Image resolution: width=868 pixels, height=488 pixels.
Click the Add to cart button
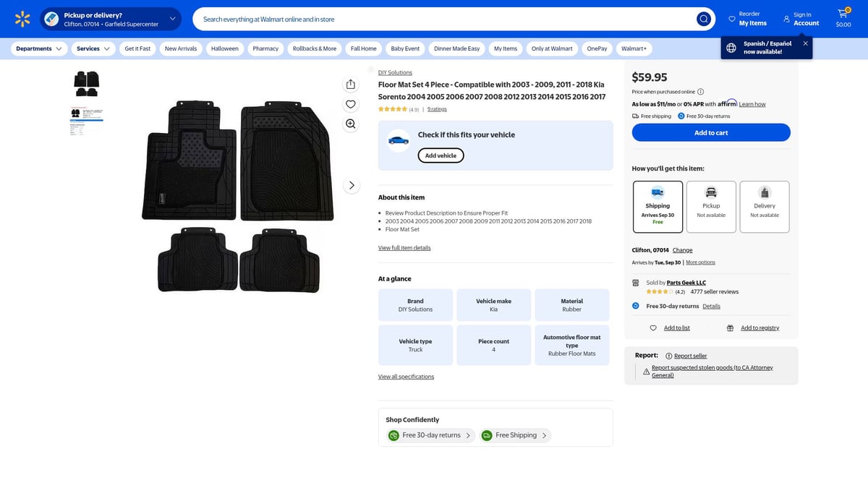pos(711,132)
